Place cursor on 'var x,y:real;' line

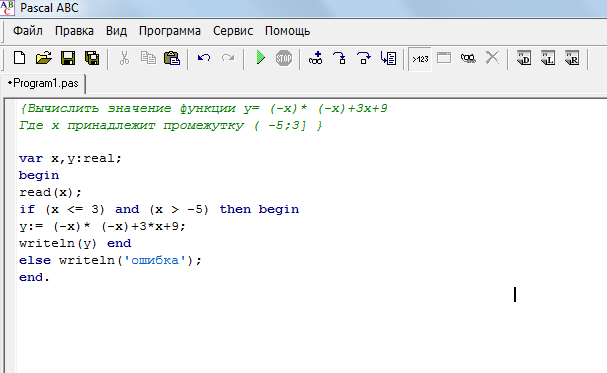click(70, 159)
